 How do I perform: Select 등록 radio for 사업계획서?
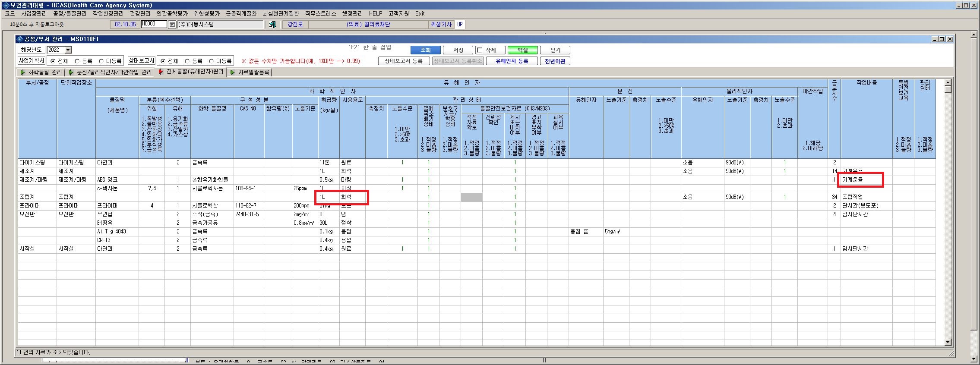click(77, 61)
